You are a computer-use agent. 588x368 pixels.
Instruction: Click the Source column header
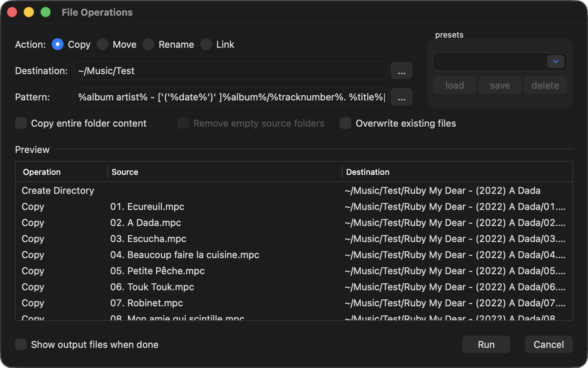point(125,172)
